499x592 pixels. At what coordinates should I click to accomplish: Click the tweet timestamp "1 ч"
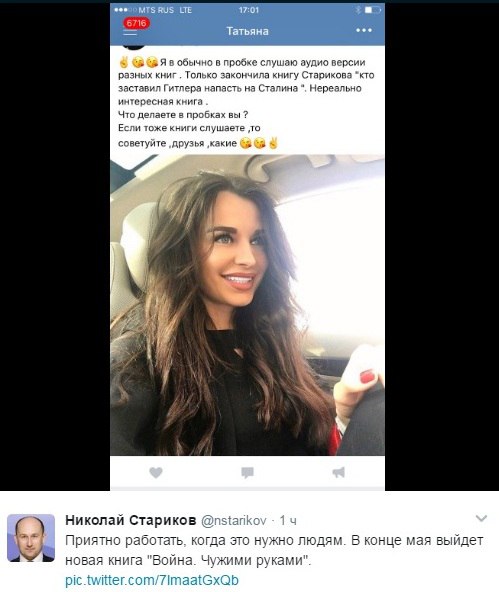click(x=288, y=521)
